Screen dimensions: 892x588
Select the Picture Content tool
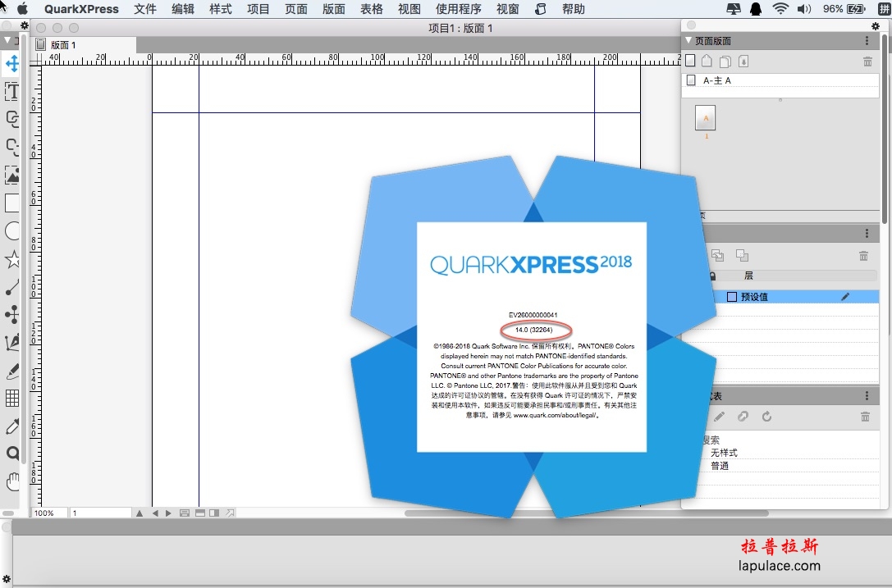pos(12,175)
